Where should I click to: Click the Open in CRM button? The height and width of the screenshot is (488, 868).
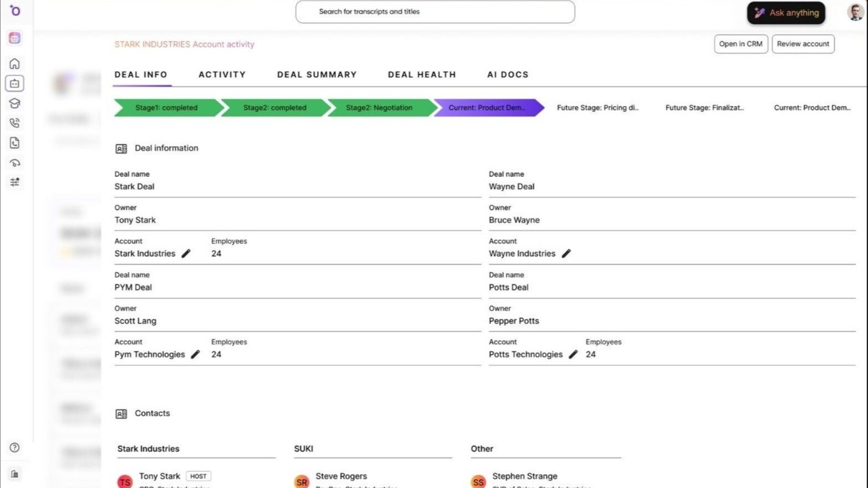740,44
